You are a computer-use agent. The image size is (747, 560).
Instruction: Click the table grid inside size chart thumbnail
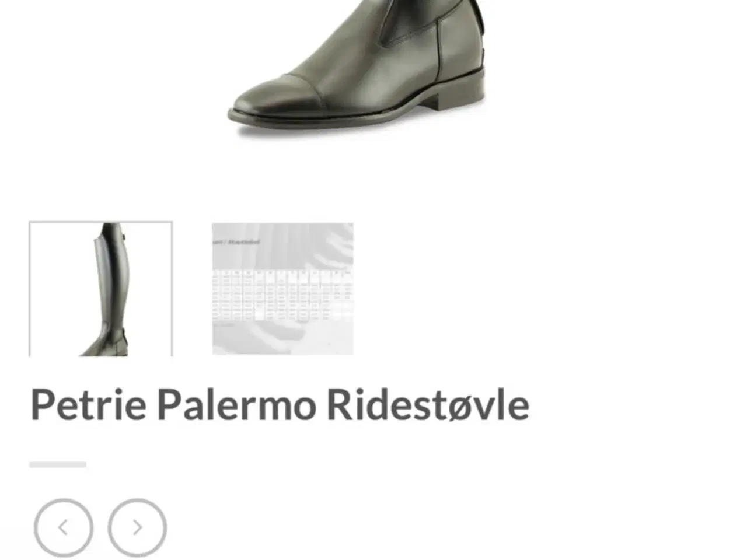282,295
